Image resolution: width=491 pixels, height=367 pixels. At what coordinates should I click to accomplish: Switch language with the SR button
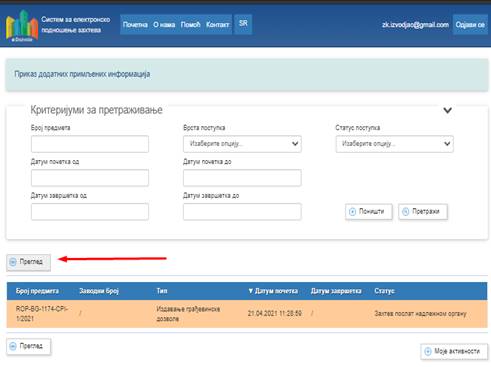(x=243, y=24)
